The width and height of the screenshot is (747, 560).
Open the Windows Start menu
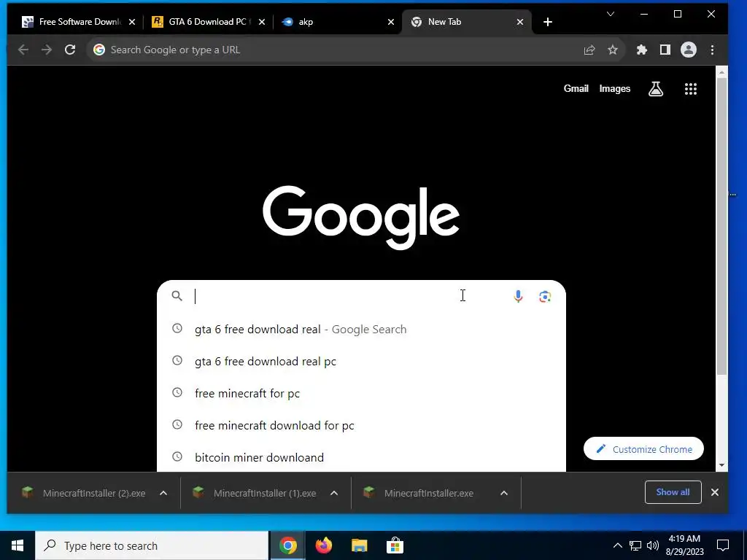18,545
